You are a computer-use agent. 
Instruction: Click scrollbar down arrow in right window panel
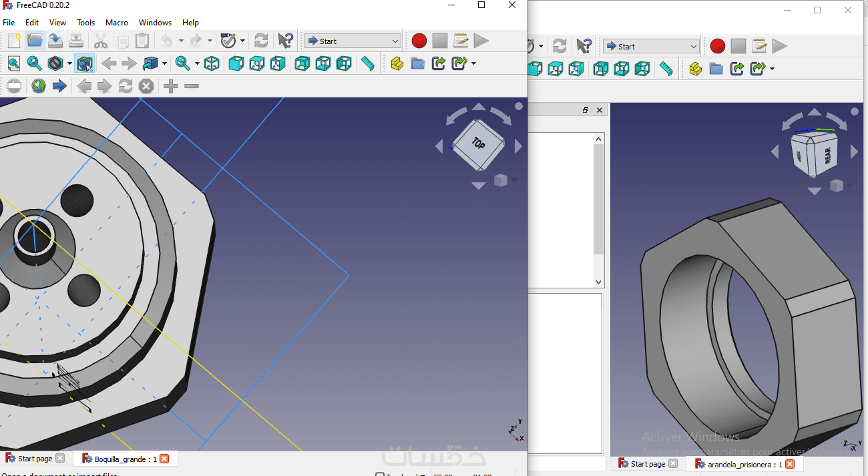point(598,282)
